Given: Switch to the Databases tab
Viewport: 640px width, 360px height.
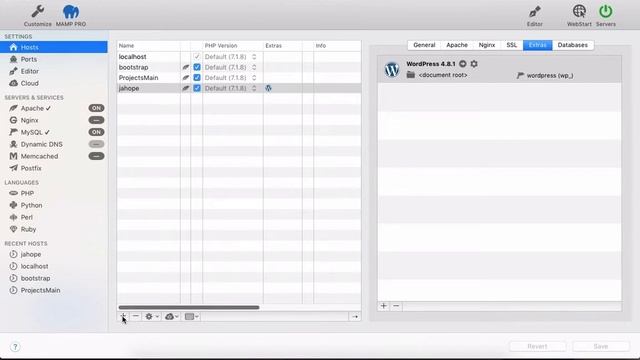Looking at the screenshot, I should point(573,45).
